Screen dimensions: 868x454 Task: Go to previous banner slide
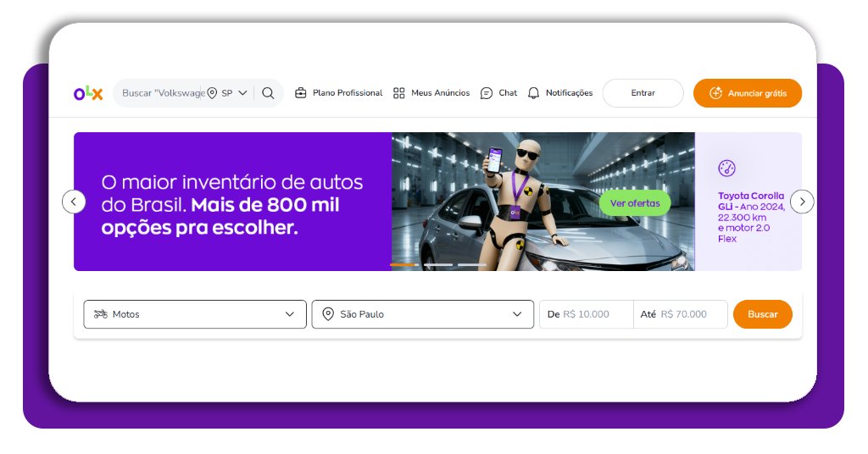[74, 202]
